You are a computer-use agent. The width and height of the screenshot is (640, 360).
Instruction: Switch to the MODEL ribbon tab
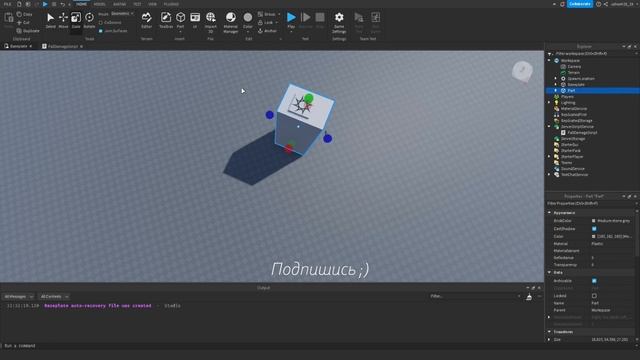(99, 4)
